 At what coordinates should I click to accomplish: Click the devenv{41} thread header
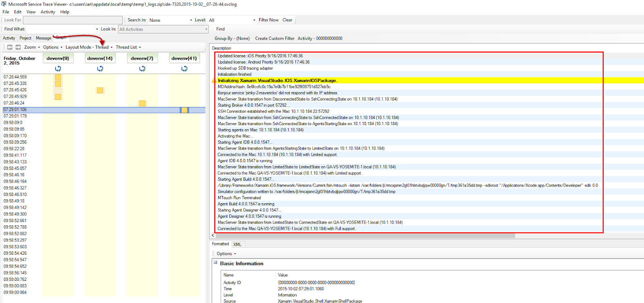[x=184, y=58]
